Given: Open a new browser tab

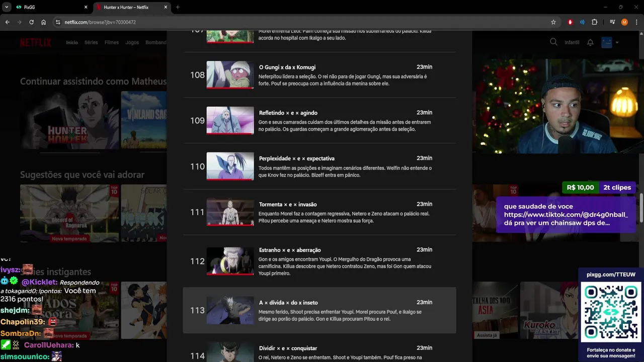Looking at the screenshot, I should tap(178, 7).
